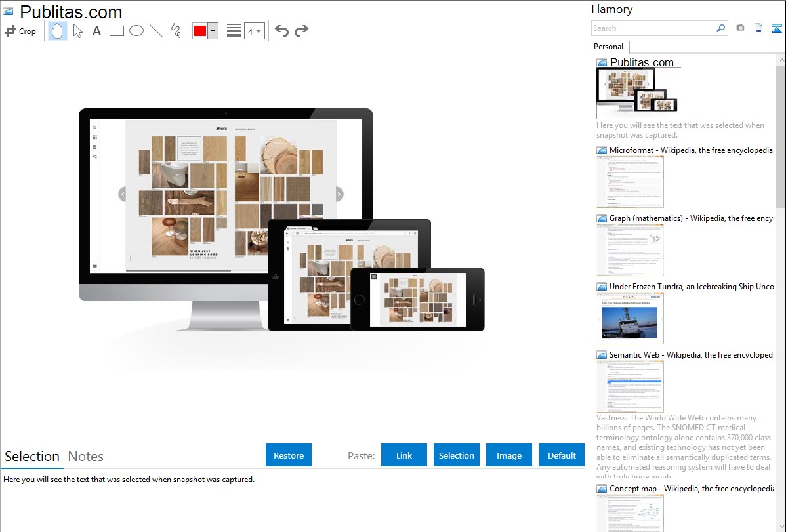Open the Semantic Web - Wikipedia snapshot title
The width and height of the screenshot is (786, 532).
(691, 355)
